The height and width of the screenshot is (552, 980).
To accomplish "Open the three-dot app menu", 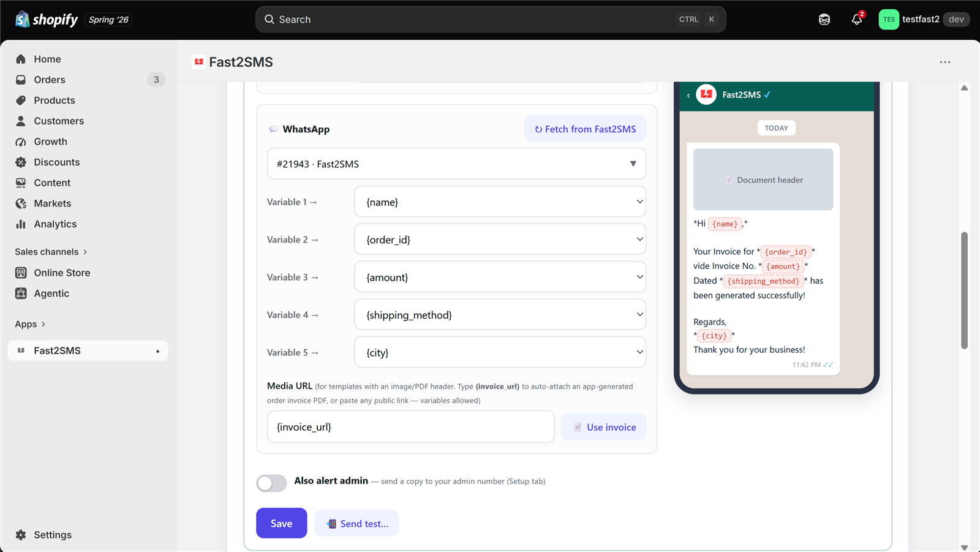I will [x=945, y=62].
